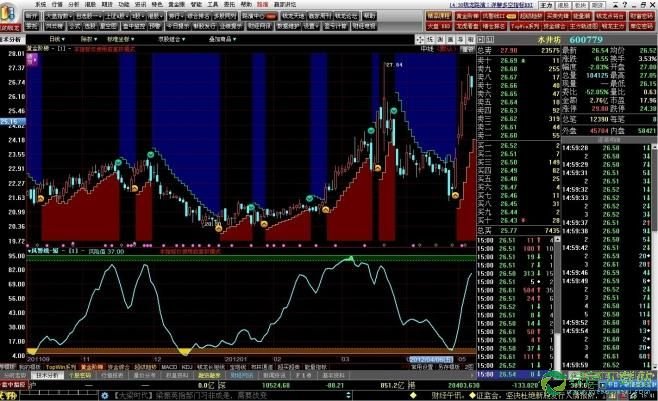Expand the 叠加商品 dropdown
The height and width of the screenshot is (401, 658).
coord(222,39)
